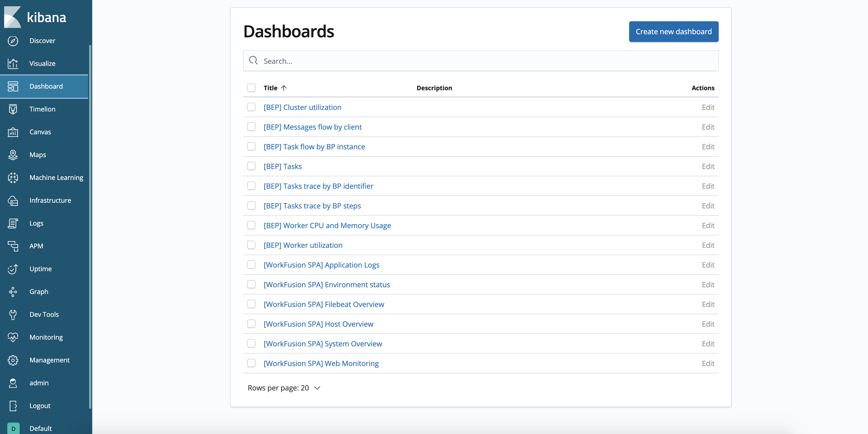The width and height of the screenshot is (868, 434).
Task: Check the [BEP] Messages flow by client row
Action: [x=251, y=127]
